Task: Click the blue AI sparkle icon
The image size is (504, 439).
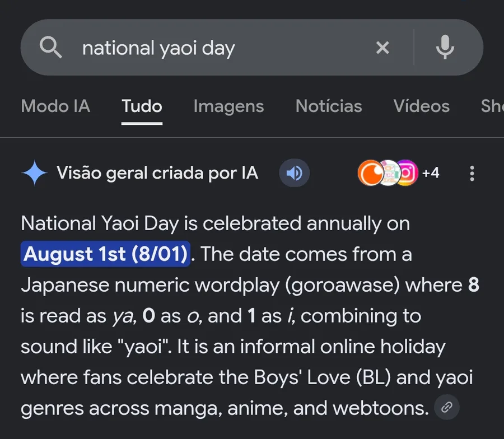Action: (34, 173)
